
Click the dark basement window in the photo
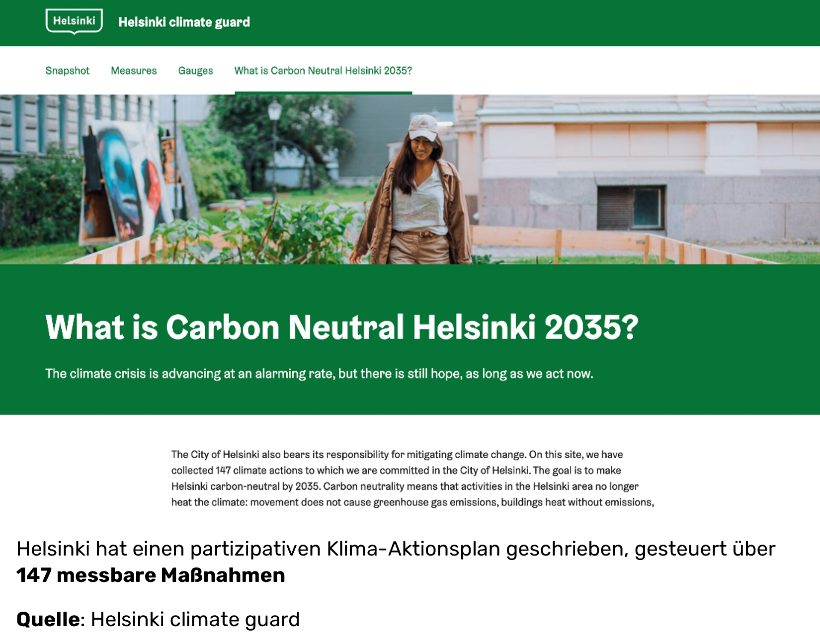click(631, 208)
